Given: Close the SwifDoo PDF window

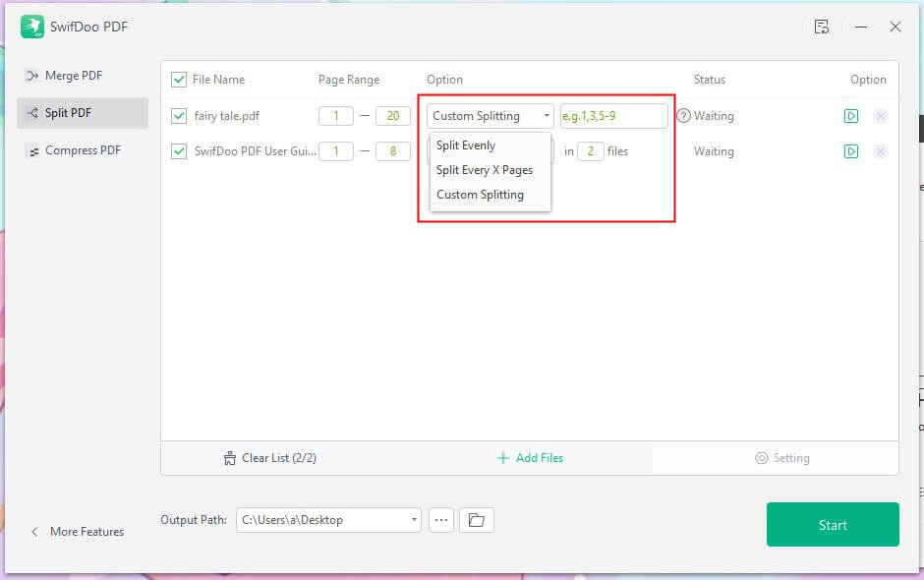Looking at the screenshot, I should coord(895,27).
